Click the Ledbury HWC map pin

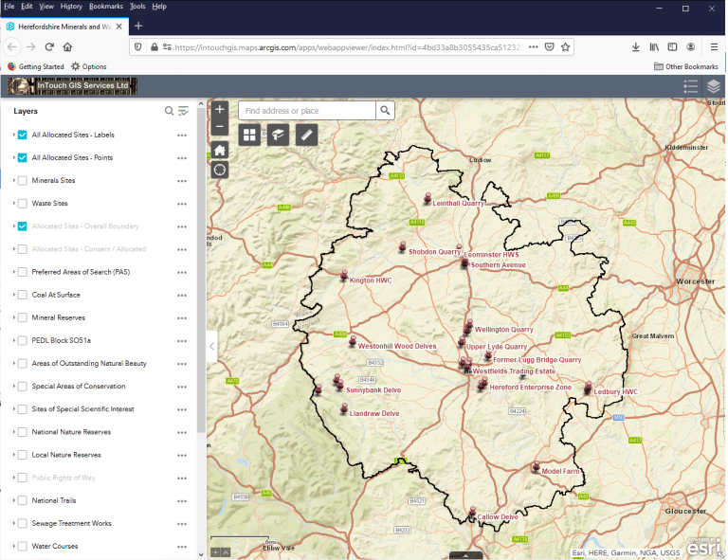(x=589, y=388)
